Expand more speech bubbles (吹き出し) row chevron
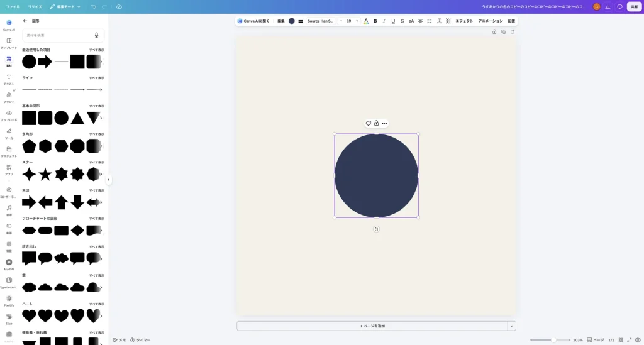 pyautogui.click(x=101, y=258)
